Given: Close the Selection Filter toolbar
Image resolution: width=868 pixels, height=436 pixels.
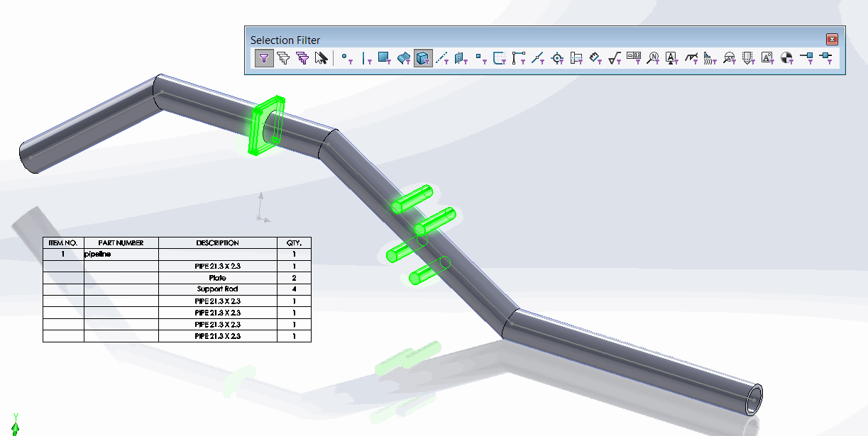Looking at the screenshot, I should click(x=833, y=40).
